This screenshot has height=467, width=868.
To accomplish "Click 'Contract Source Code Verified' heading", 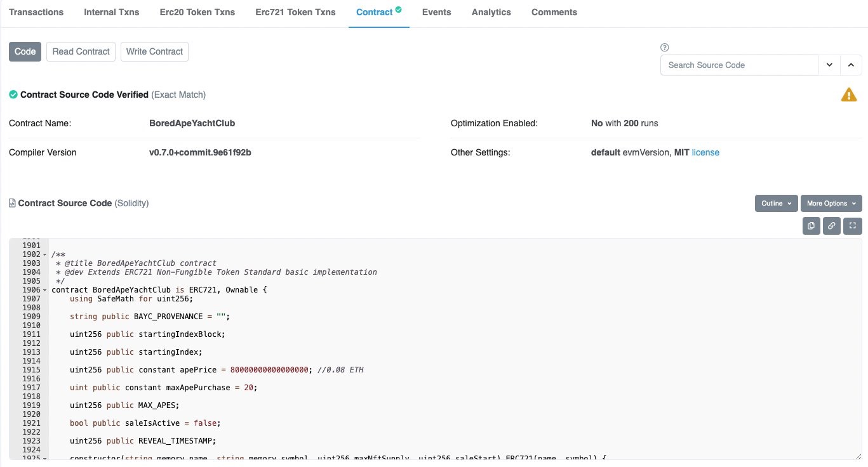I will 84,95.
